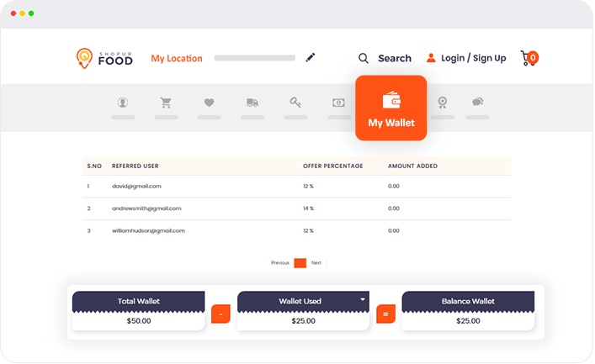Click the green maximize window dot

(31, 13)
